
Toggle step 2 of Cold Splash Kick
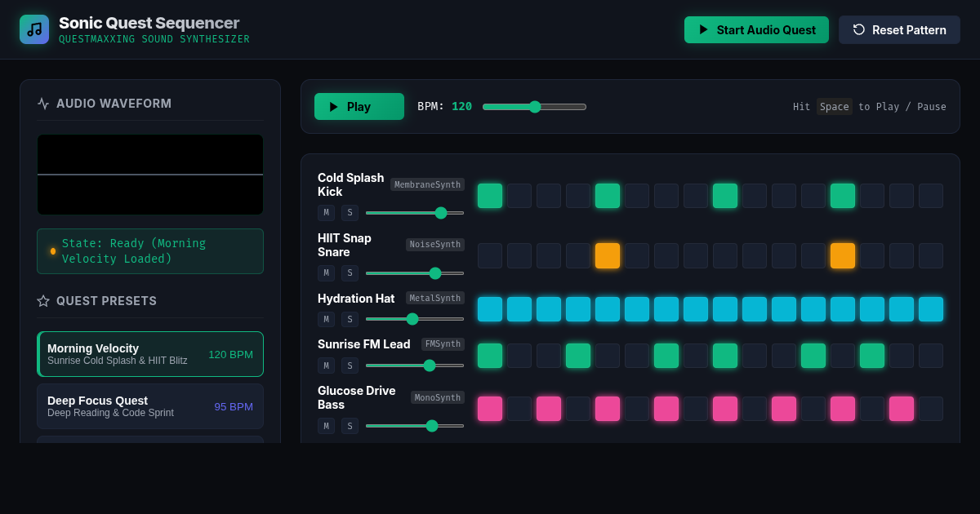click(519, 196)
